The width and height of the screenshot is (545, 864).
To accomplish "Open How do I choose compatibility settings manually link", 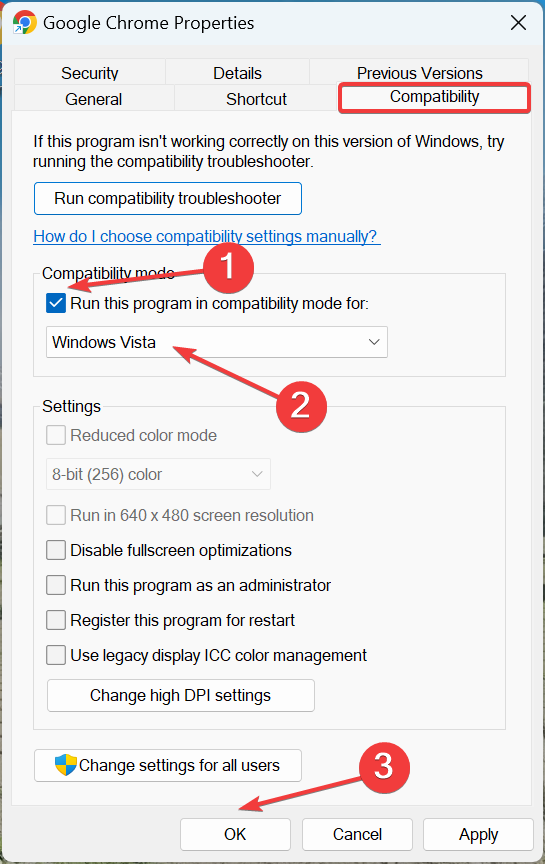I will tap(207, 236).
